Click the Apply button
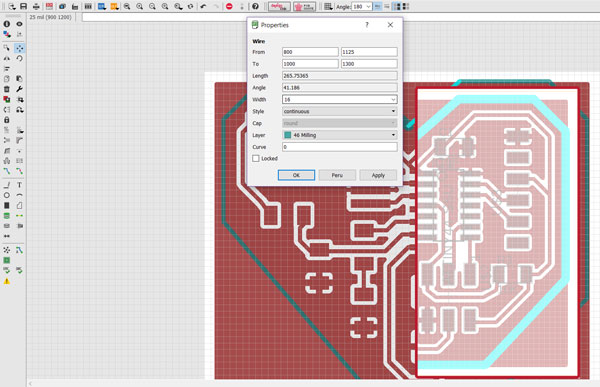Image resolution: width=600 pixels, height=387 pixels. click(x=378, y=175)
